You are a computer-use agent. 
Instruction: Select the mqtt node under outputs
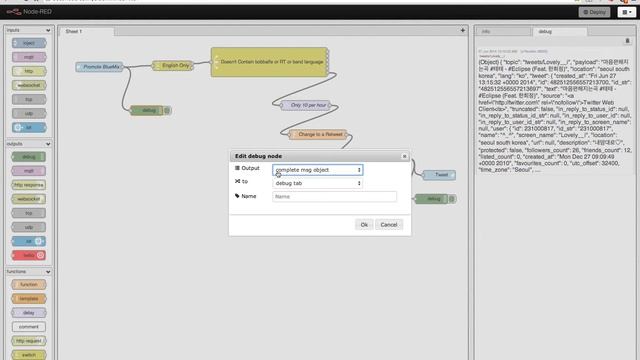coord(29,171)
